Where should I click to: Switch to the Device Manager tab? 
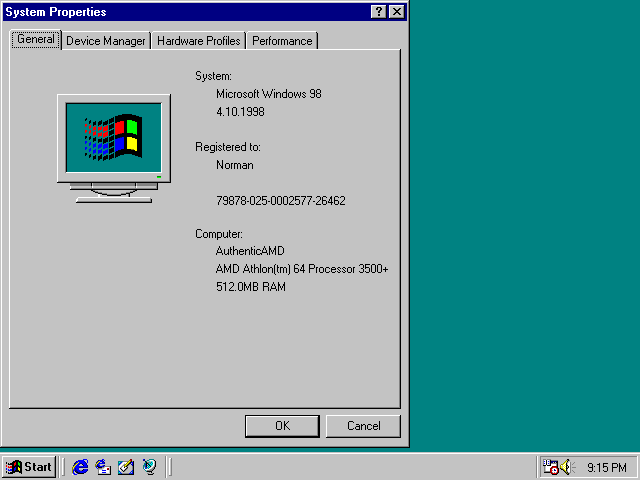click(x=106, y=41)
